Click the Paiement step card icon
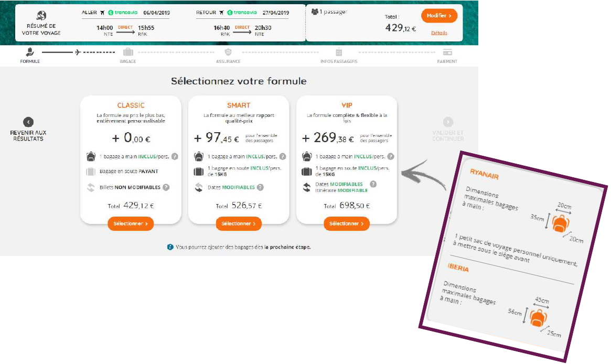Image resolution: width=611 pixels, height=364 pixels. pyautogui.click(x=447, y=52)
